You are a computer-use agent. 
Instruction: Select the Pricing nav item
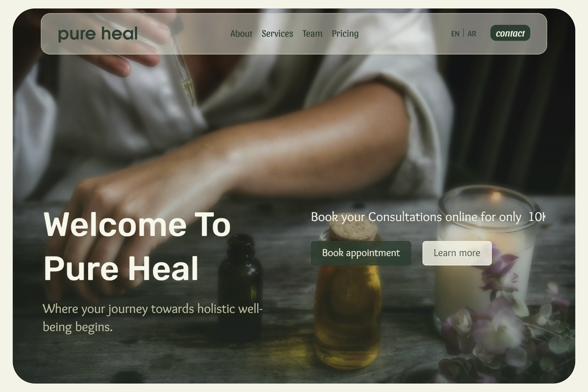point(345,34)
